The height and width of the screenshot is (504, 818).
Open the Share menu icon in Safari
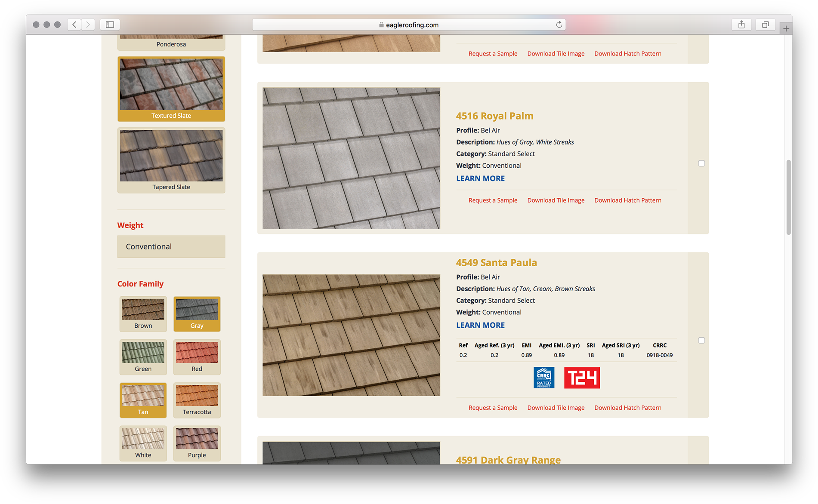point(741,25)
